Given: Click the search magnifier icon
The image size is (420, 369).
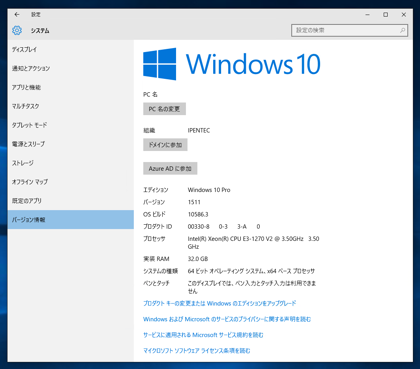Looking at the screenshot, I should pos(402,30).
